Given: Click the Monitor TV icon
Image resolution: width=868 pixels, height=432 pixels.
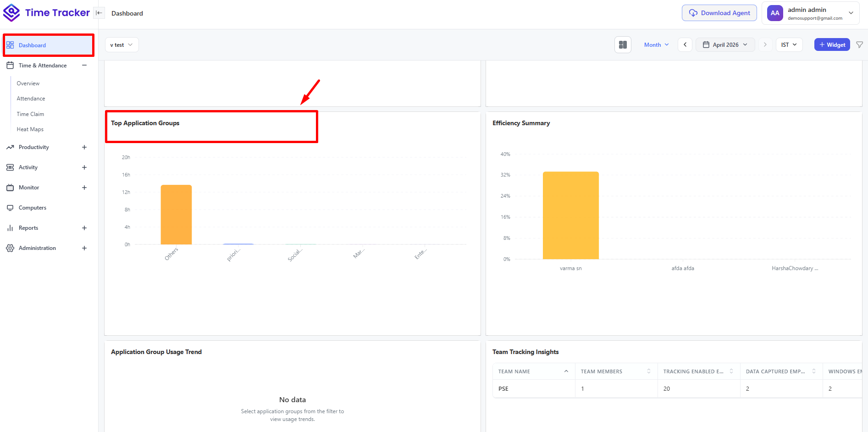Looking at the screenshot, I should (10, 188).
